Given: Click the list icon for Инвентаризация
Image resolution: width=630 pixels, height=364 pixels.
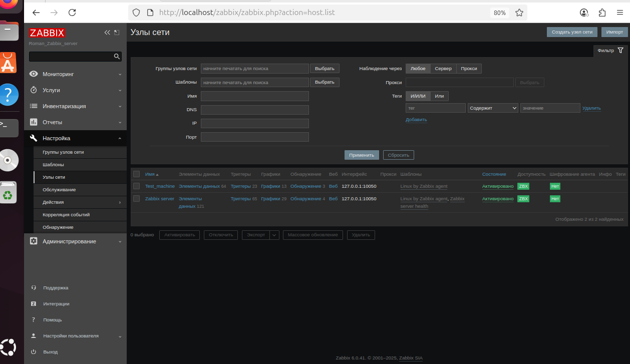Looking at the screenshot, I should (34, 106).
